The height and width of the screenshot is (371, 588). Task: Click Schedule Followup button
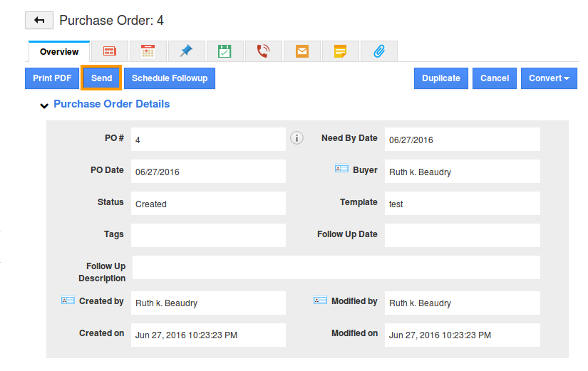(170, 78)
